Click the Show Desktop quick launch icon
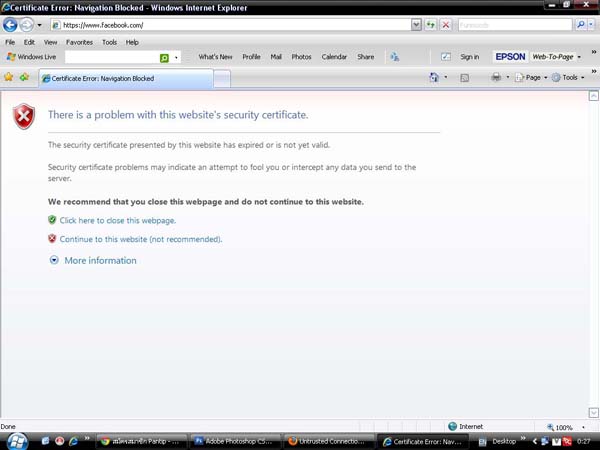The height and width of the screenshot is (450, 600). 45,441
